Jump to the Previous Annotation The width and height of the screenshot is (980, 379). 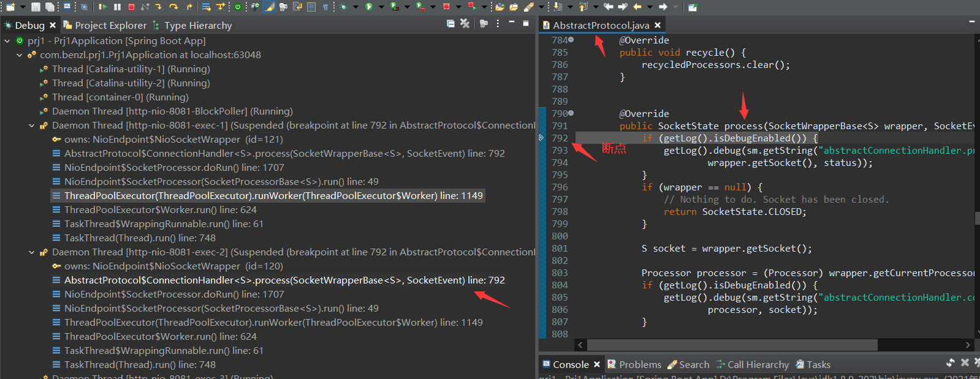tap(583, 7)
